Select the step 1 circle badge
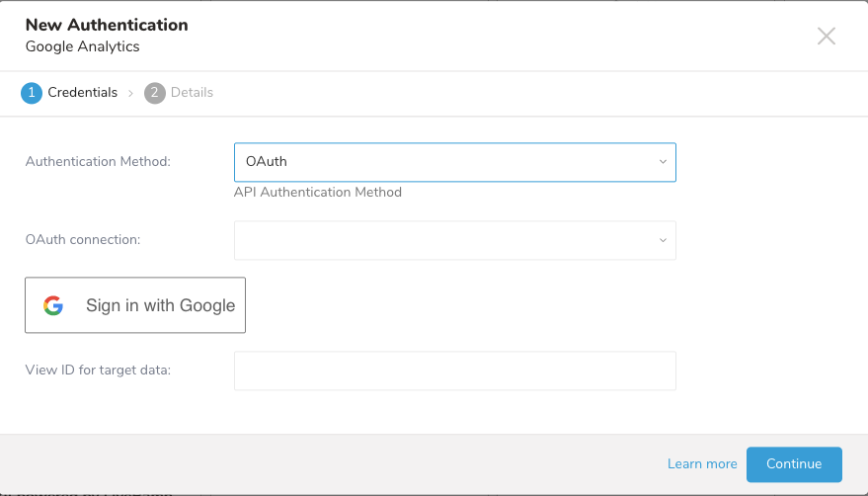The image size is (868, 496). pyautogui.click(x=32, y=93)
